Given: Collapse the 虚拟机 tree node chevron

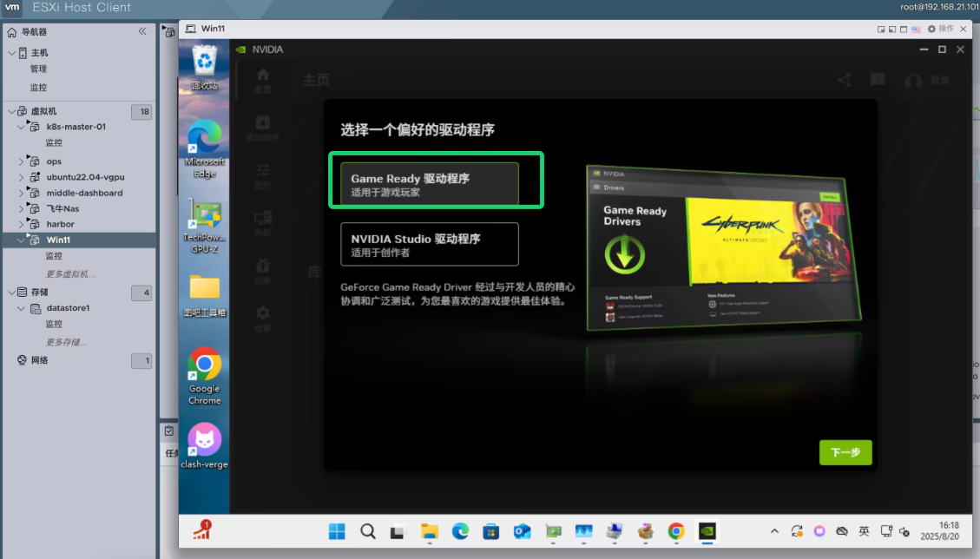Looking at the screenshot, I should (x=12, y=111).
